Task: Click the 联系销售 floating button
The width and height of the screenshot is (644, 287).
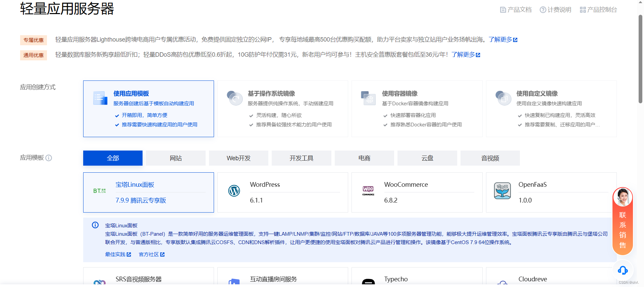Action: (x=623, y=221)
